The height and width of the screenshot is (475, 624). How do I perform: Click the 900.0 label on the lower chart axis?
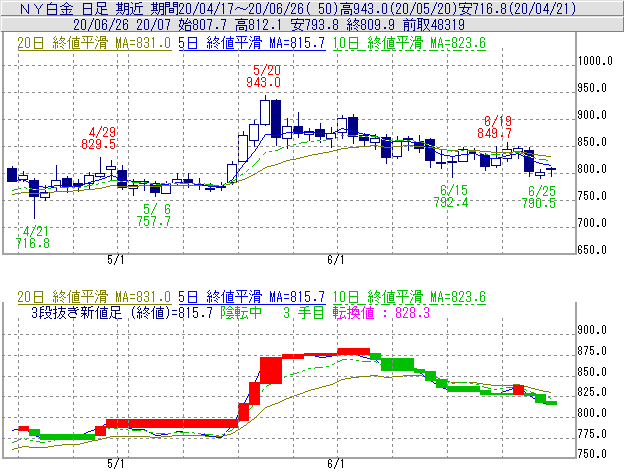click(x=592, y=330)
